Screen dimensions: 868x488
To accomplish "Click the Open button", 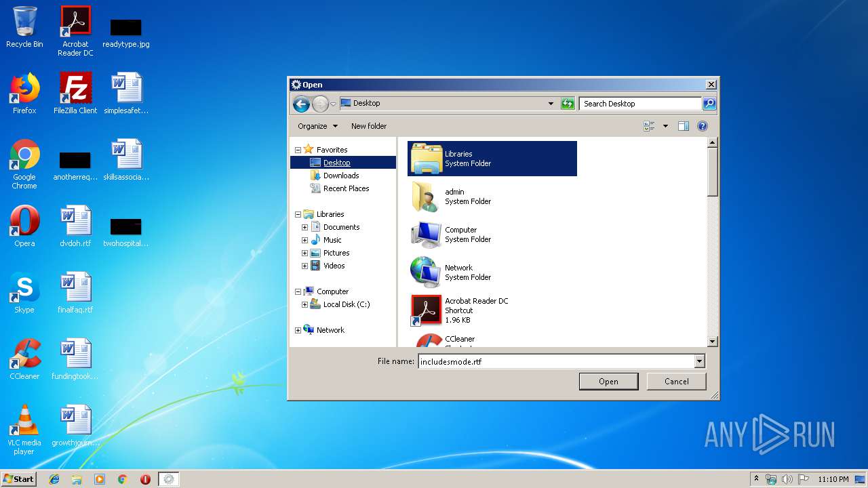I will 608,382.
